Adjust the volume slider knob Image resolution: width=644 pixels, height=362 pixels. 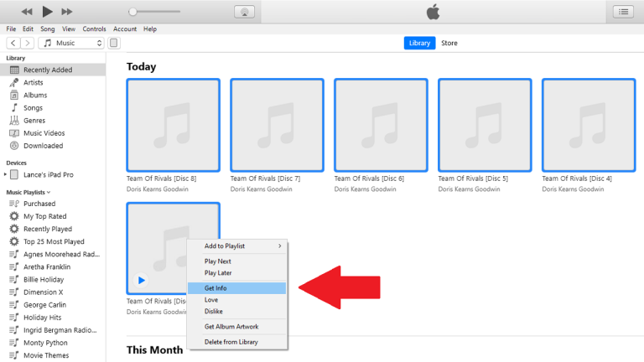coord(132,12)
